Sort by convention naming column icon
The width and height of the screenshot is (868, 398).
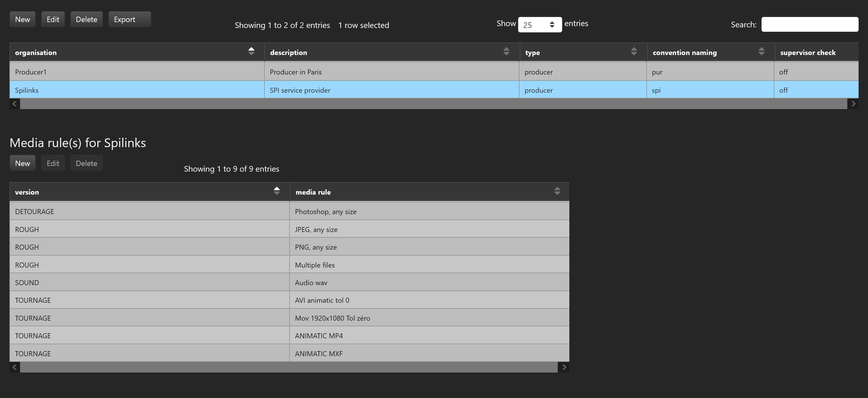point(761,51)
